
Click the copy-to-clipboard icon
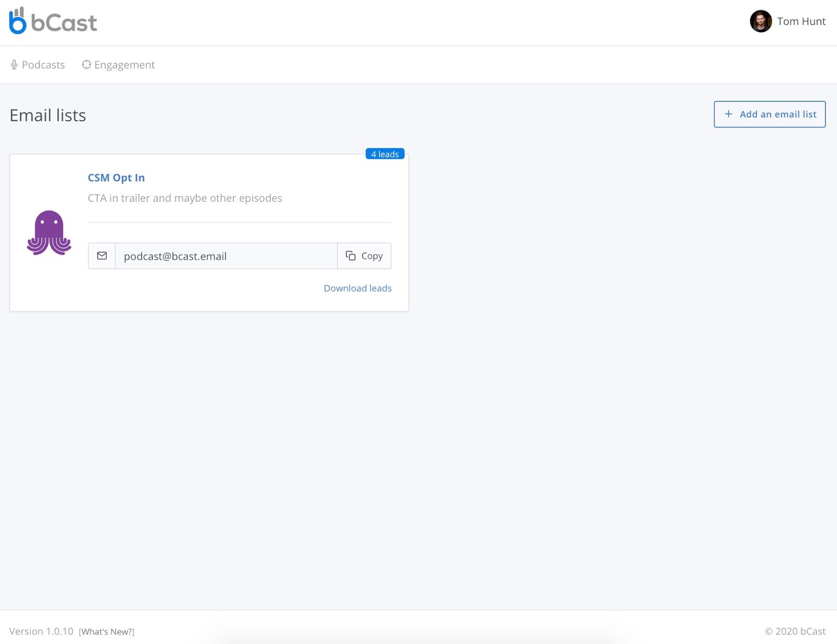click(350, 256)
